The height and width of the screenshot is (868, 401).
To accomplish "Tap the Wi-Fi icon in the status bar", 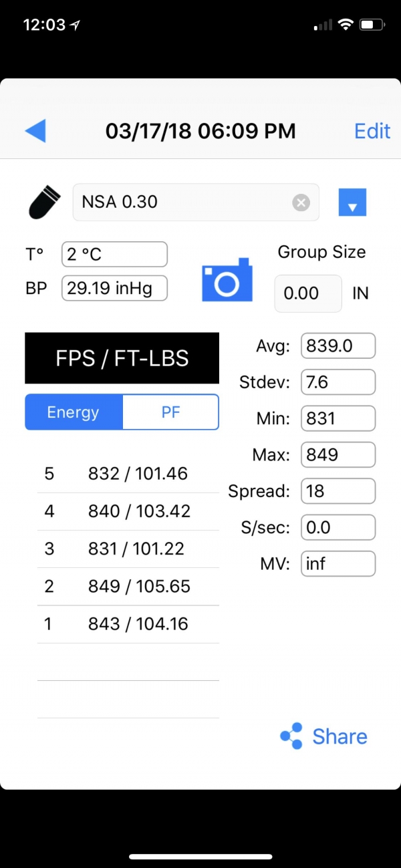I will click(x=346, y=25).
